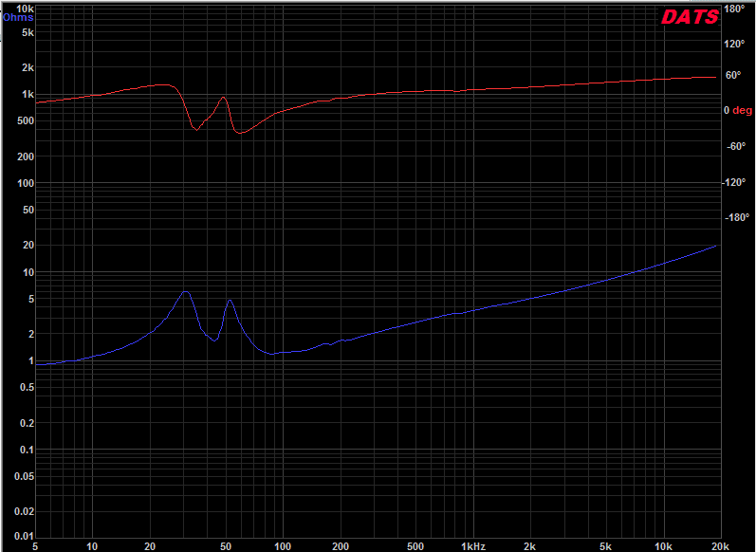Click the blue impedance dip between peaks
Image resolution: width=756 pixels, height=552 pixels.
pos(215,340)
